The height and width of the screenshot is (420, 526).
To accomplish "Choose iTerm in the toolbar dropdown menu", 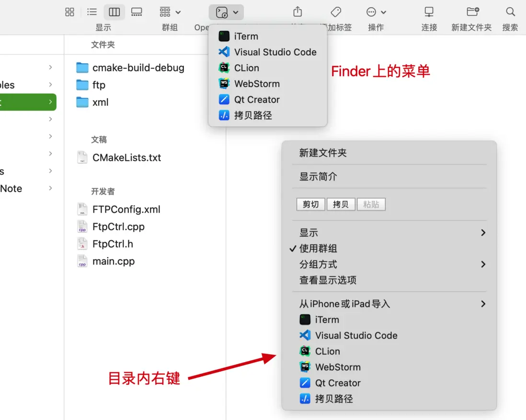I will [267, 36].
